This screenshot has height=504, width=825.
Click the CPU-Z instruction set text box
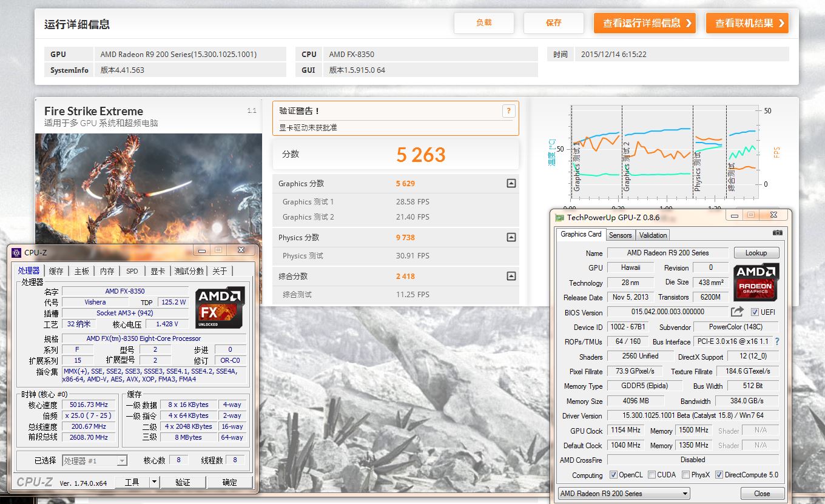click(154, 375)
